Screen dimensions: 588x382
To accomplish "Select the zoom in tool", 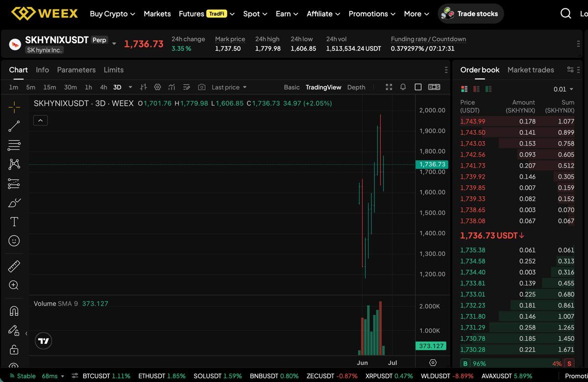I will (14, 285).
